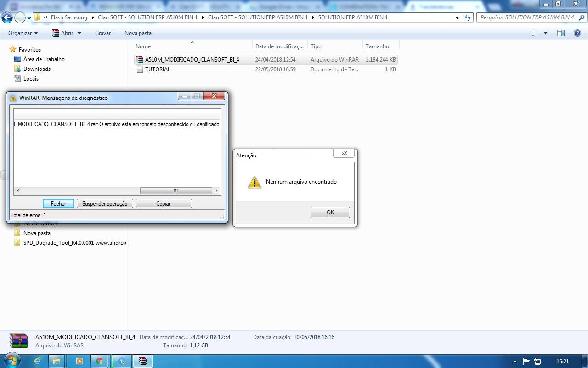The width and height of the screenshot is (588, 368).
Task: Change the view mode icon
Action: (535, 33)
